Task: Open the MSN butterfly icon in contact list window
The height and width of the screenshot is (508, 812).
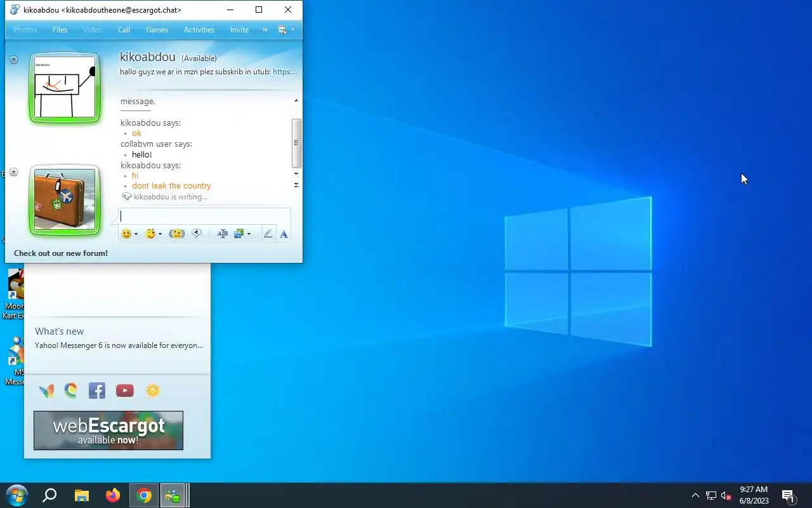Action: [x=46, y=391]
